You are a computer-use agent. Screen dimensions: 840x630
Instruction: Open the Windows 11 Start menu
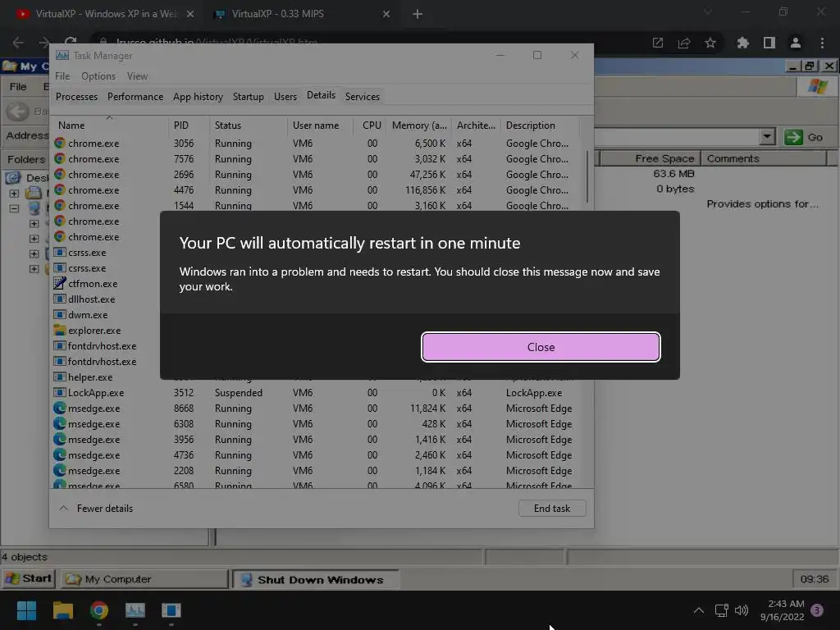[x=26, y=610]
